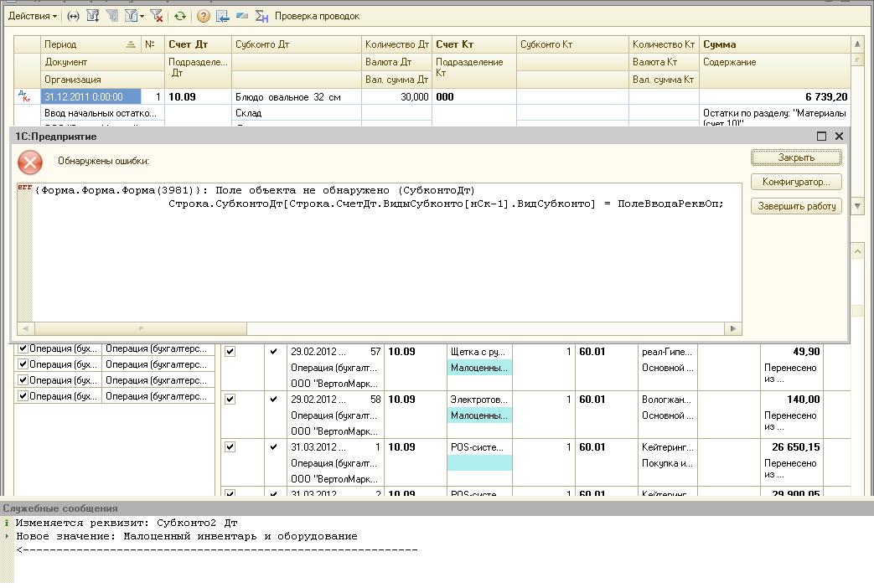Click the green refresh icon
The height and width of the screenshot is (588, 874).
pyautogui.click(x=179, y=16)
